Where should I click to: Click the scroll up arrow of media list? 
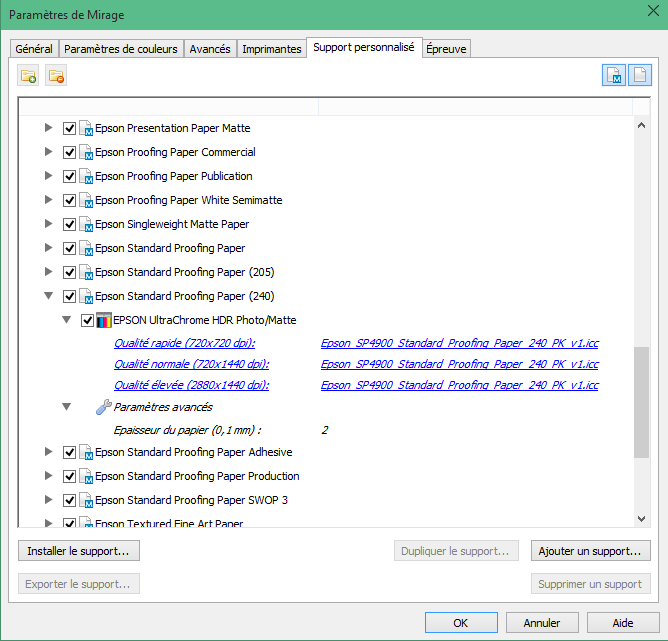(x=641, y=125)
